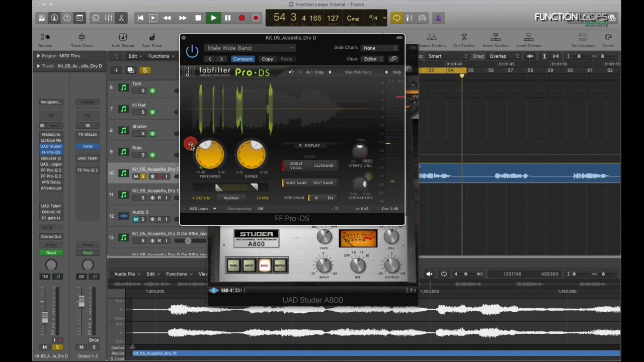Stop playback in transport
The image size is (644, 362).
coord(198,18)
